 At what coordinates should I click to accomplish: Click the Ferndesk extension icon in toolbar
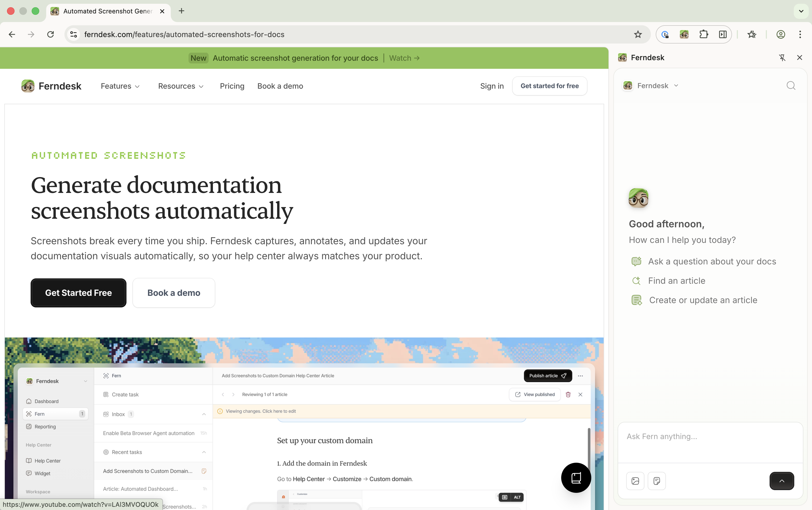point(684,34)
